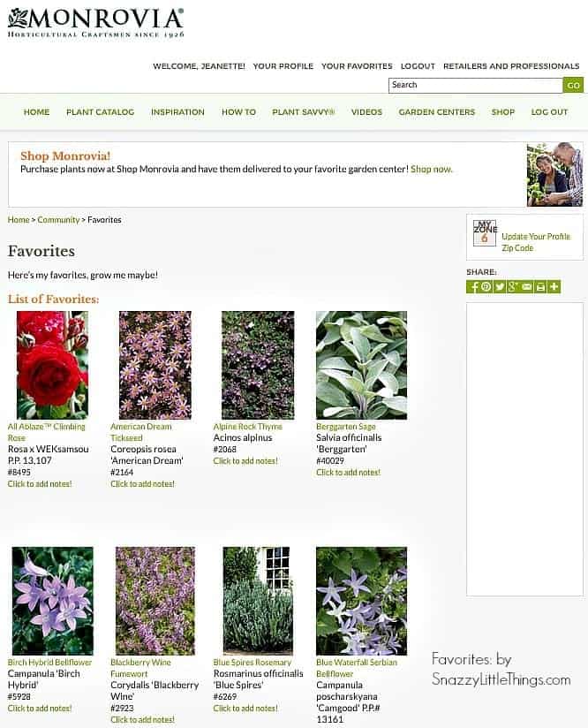The image size is (588, 728).
Task: Add notes to American Dream Tickseed
Action: coord(142,484)
